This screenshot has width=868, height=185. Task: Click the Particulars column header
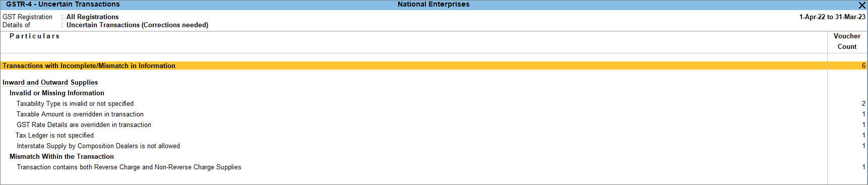[34, 36]
